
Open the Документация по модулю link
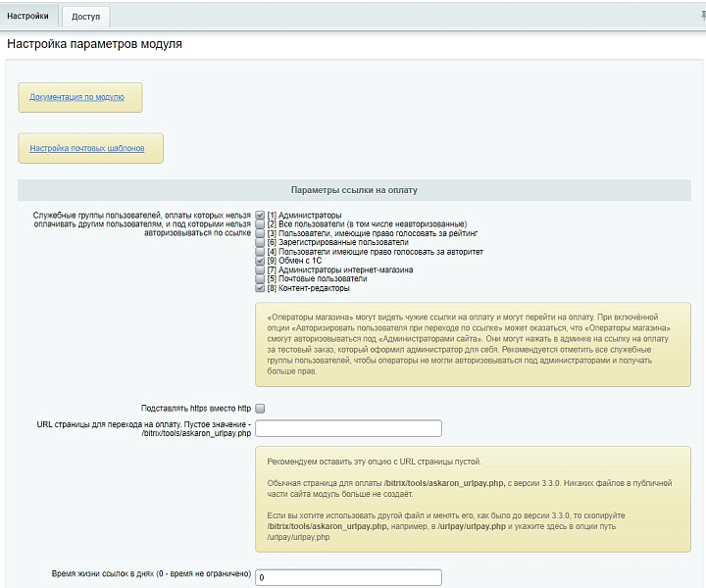(76, 98)
